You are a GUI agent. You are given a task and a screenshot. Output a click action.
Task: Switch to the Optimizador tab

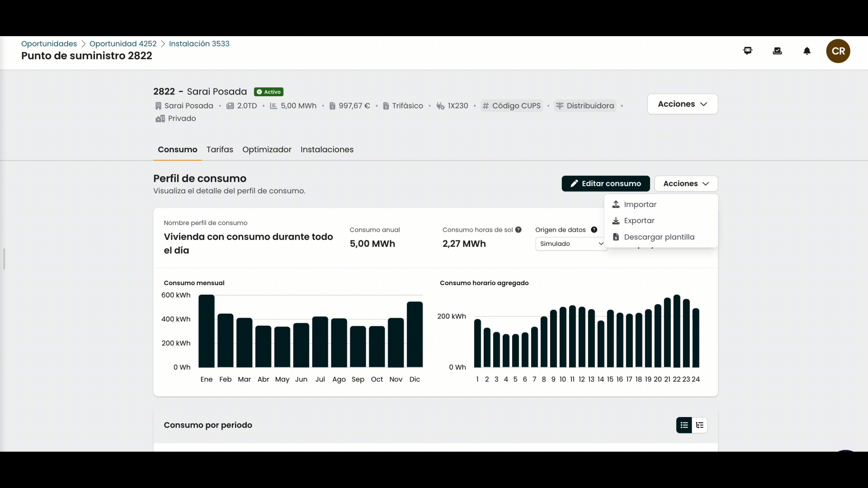point(267,150)
